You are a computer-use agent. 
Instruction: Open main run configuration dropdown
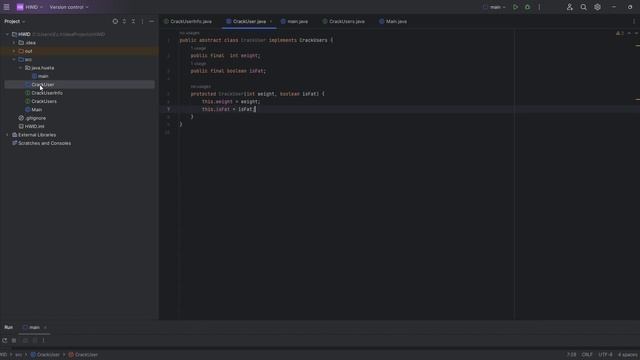coord(495,7)
